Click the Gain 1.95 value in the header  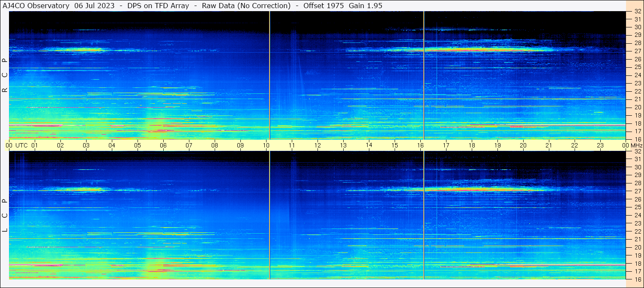click(x=365, y=6)
